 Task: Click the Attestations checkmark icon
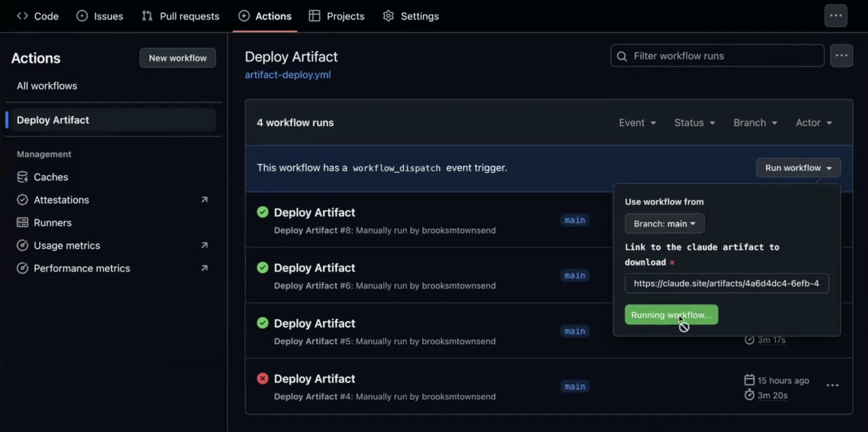pyautogui.click(x=22, y=200)
